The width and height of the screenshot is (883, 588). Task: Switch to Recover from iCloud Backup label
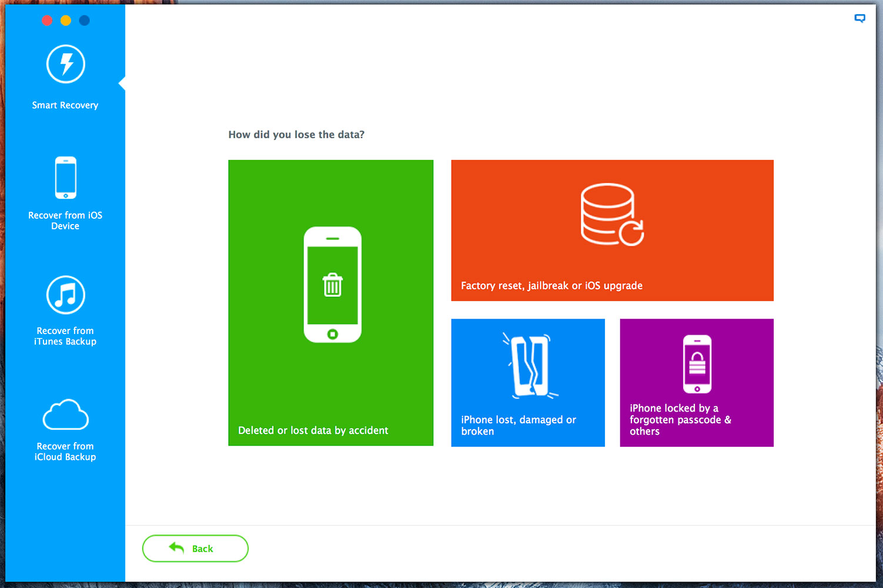click(65, 452)
